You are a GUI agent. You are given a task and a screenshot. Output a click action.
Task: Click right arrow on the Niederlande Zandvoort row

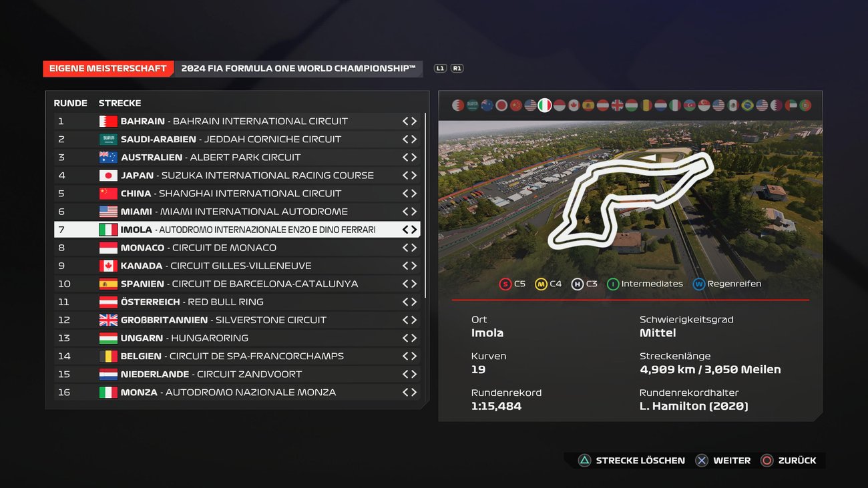pyautogui.click(x=414, y=375)
